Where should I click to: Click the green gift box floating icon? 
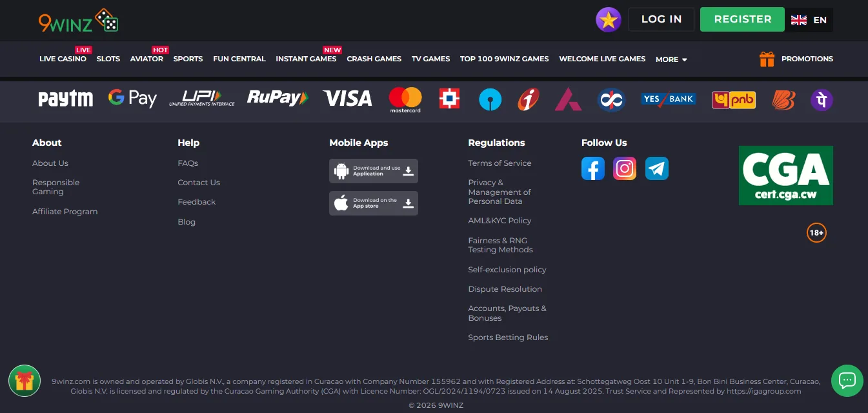pyautogui.click(x=25, y=381)
